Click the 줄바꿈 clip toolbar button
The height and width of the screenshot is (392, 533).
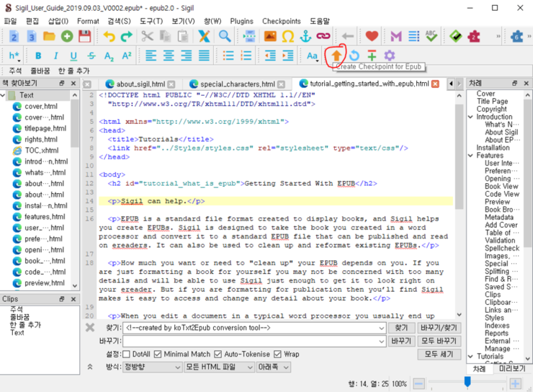(x=40, y=71)
